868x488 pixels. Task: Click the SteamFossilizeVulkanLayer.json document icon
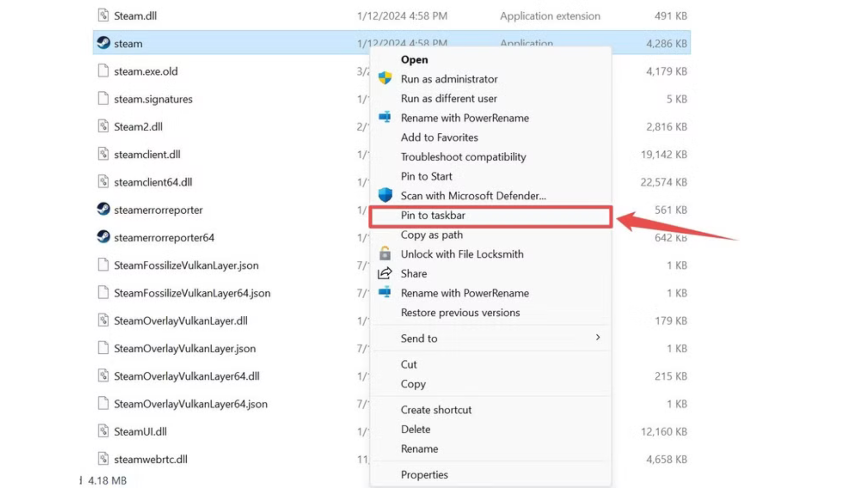103,265
